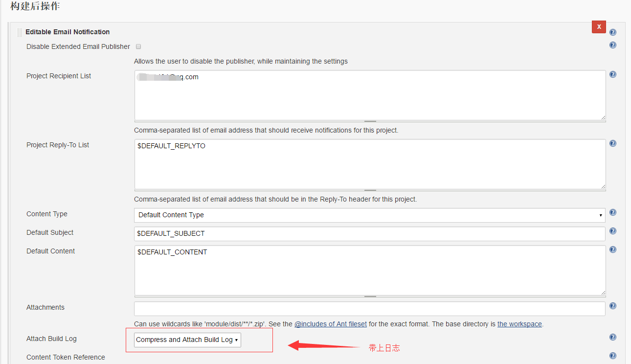
Task: Grab the Default Content corner resize grip
Action: [603, 293]
